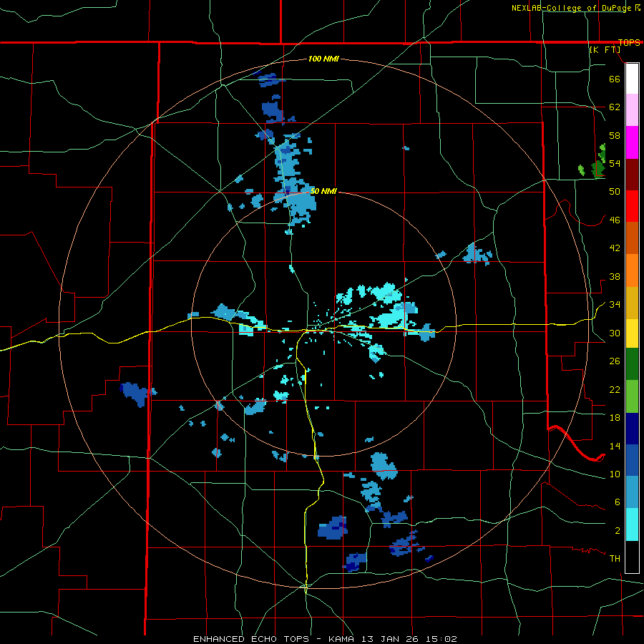Pick the magenta legend swatch
This screenshot has height=644, width=644.
[632, 142]
